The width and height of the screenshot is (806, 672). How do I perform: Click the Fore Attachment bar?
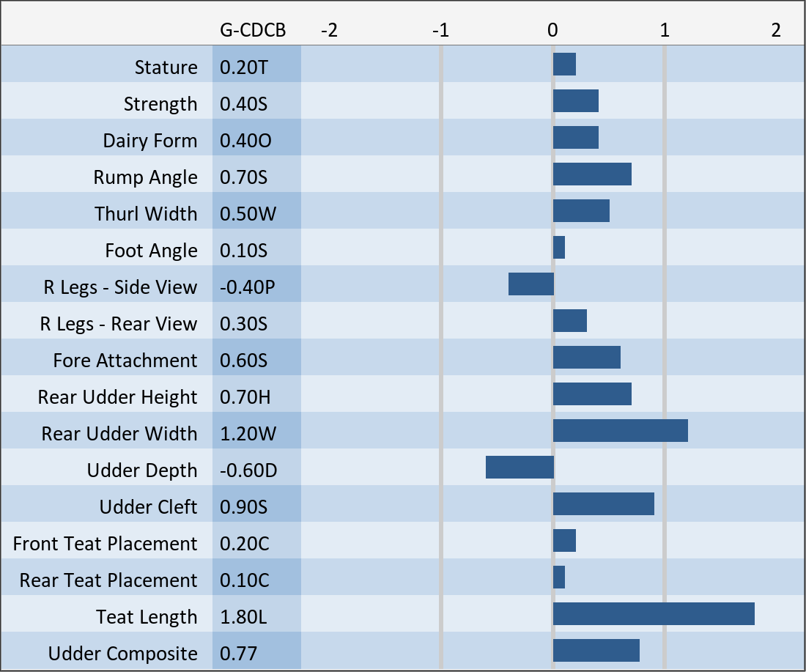pos(586,358)
